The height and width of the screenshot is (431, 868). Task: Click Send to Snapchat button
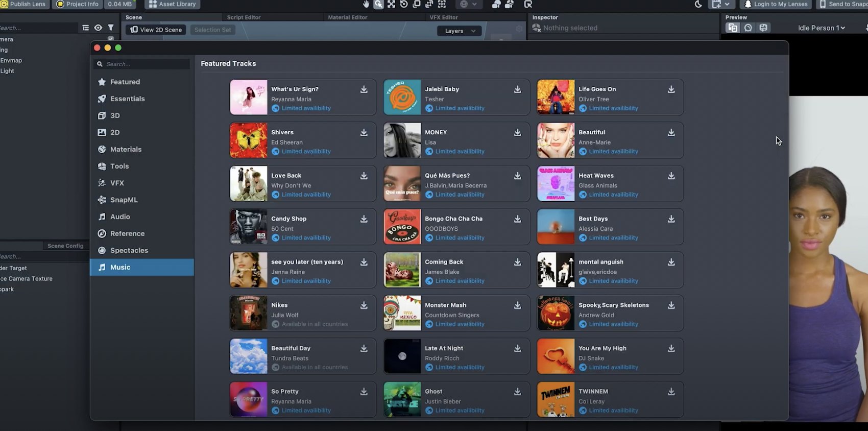click(x=842, y=4)
